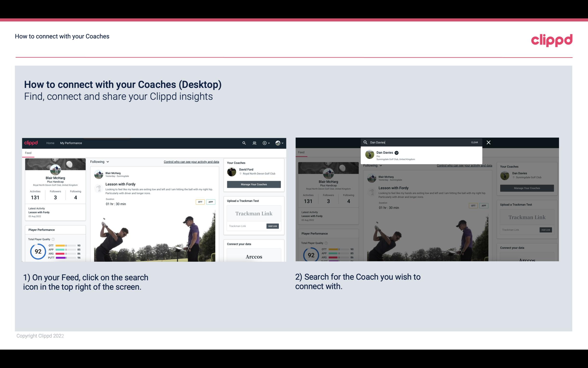The height and width of the screenshot is (368, 588).
Task: Click Manage Your Coaches button
Action: coord(254,184)
